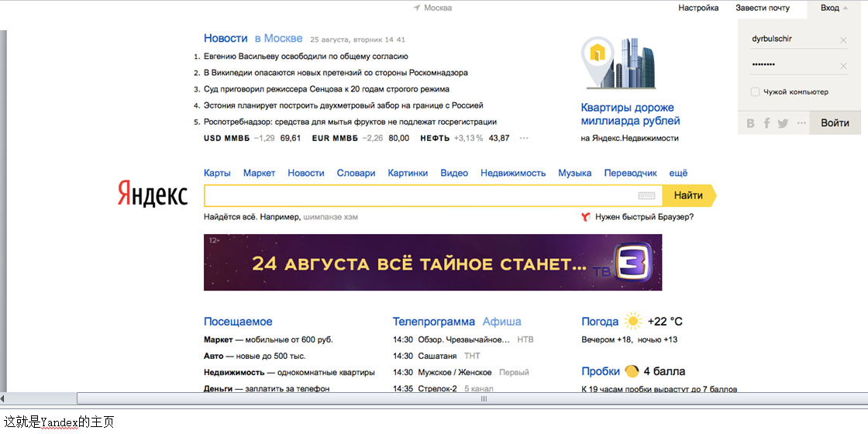Click the EUR ММВБ exchange rate

click(360, 138)
